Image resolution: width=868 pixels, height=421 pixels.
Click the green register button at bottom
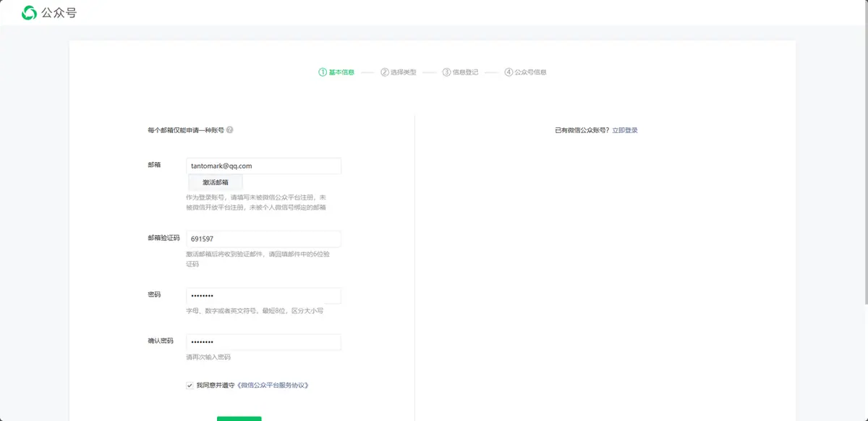coord(239,418)
